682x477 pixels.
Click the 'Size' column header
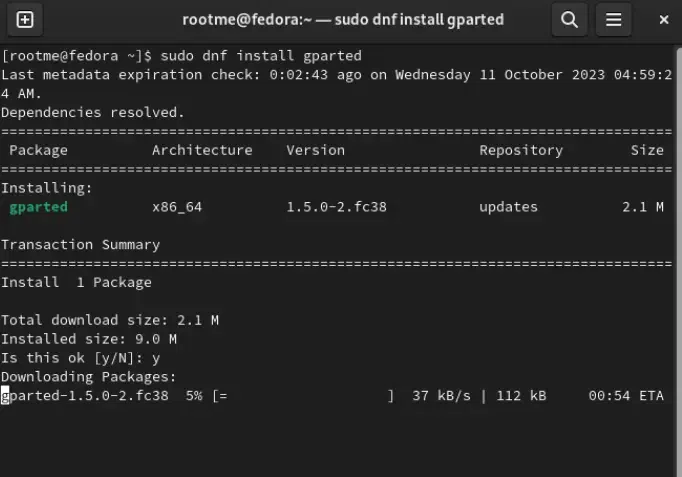click(x=647, y=150)
